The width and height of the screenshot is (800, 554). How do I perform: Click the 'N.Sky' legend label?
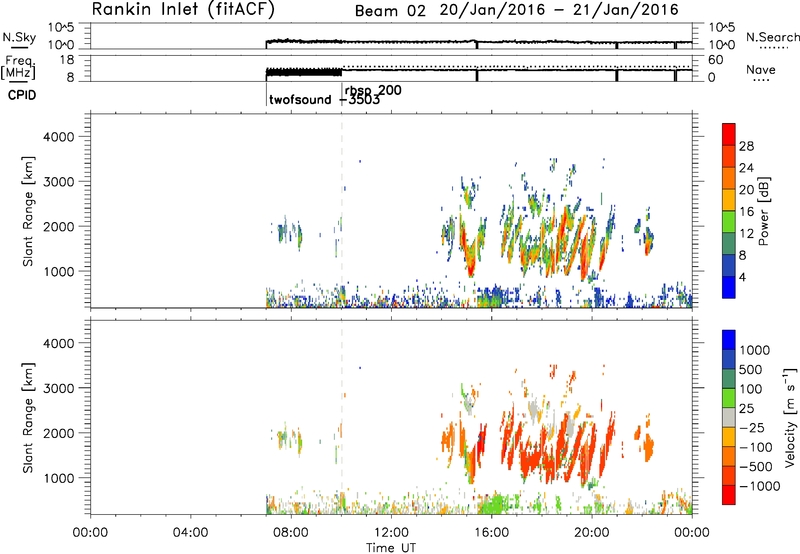tap(19, 37)
